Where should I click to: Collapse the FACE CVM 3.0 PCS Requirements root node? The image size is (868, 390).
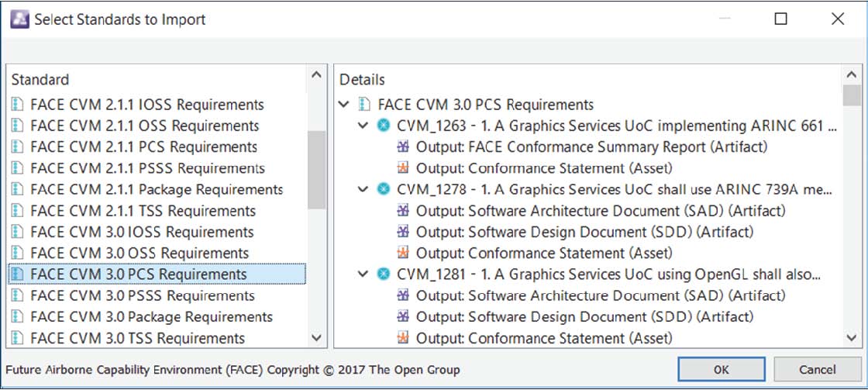(344, 105)
